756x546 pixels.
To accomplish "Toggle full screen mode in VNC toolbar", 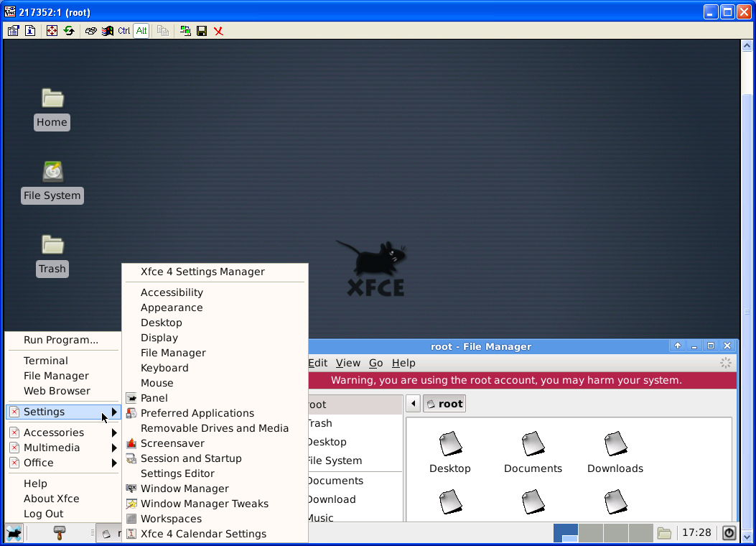I will coord(52,31).
